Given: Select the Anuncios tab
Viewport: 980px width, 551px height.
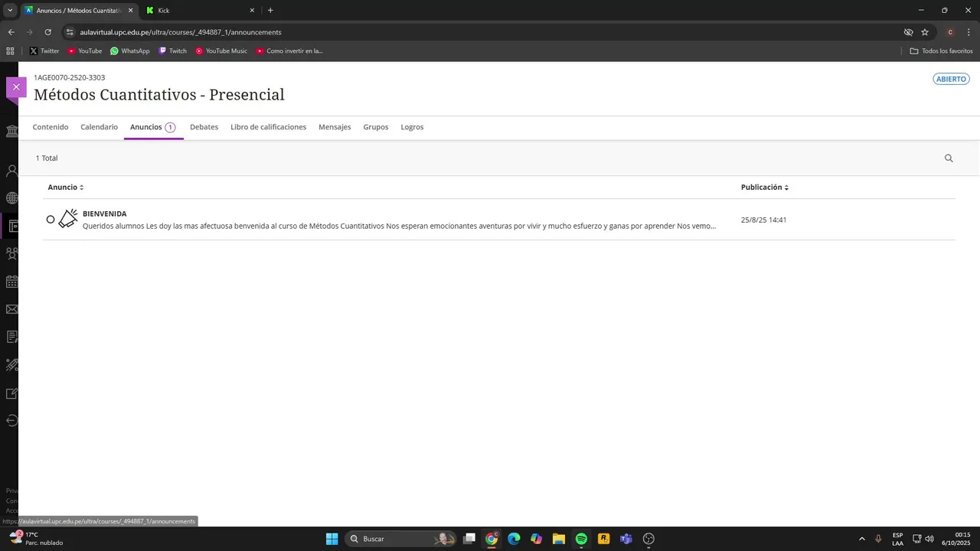Looking at the screenshot, I should click(153, 127).
